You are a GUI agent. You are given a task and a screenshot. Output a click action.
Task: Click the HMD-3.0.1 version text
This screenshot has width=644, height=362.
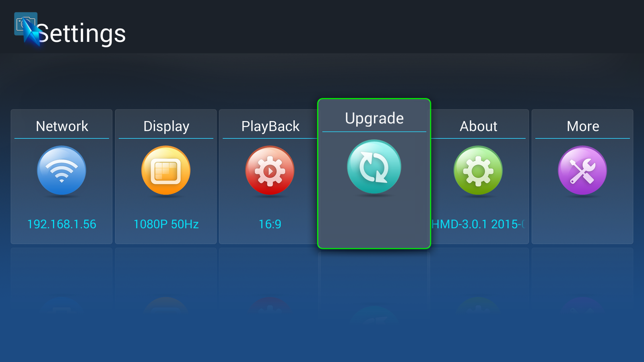click(x=478, y=224)
